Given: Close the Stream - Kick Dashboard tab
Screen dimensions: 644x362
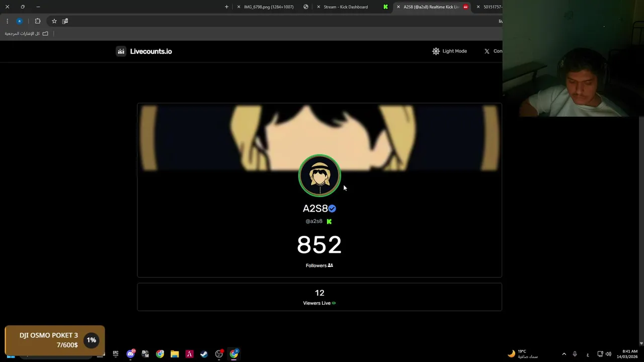Looking at the screenshot, I should (x=318, y=7).
